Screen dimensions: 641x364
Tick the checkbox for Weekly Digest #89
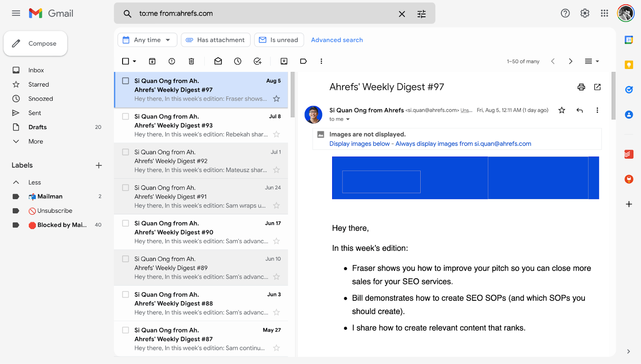pos(125,259)
